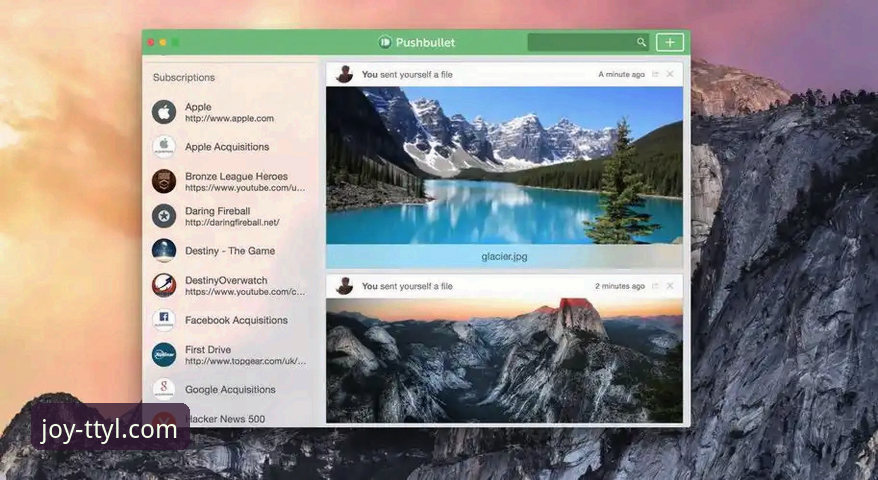The width and height of the screenshot is (878, 480).
Task: Click the green fullscreen window button
Action: pyautogui.click(x=175, y=42)
